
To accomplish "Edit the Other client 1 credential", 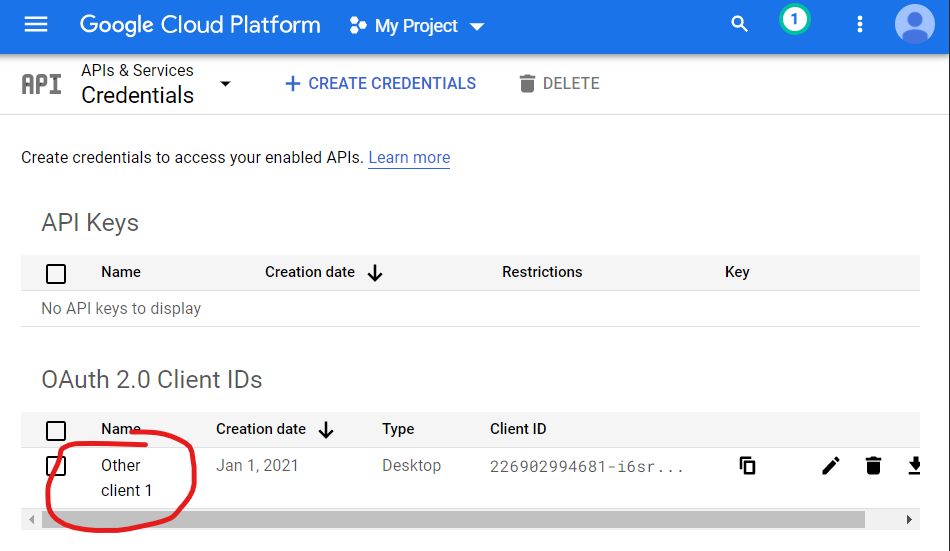I will (x=830, y=465).
